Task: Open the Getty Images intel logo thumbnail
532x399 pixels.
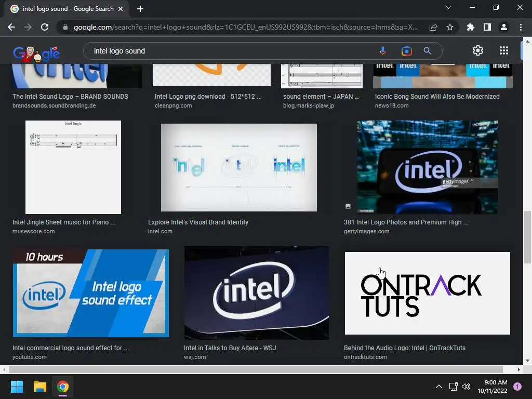Action: click(x=428, y=167)
